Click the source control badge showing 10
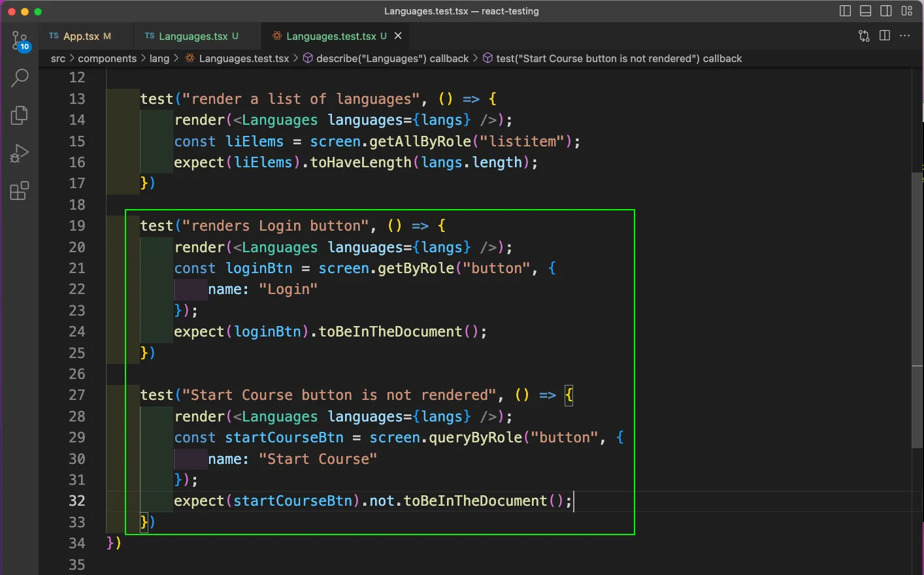Screen dimensions: 924x575 [25, 47]
